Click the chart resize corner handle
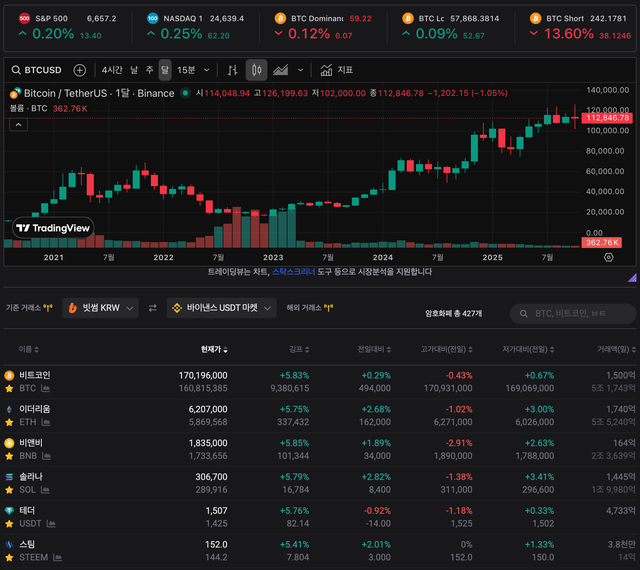 [632, 278]
